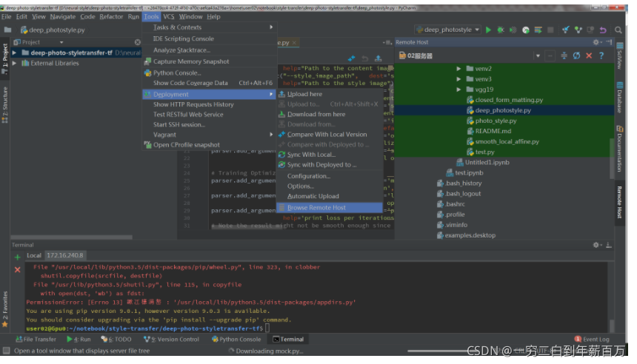Switch to 172.16.240.8 terminal tab
This screenshot has height=364, width=637.
(65, 255)
